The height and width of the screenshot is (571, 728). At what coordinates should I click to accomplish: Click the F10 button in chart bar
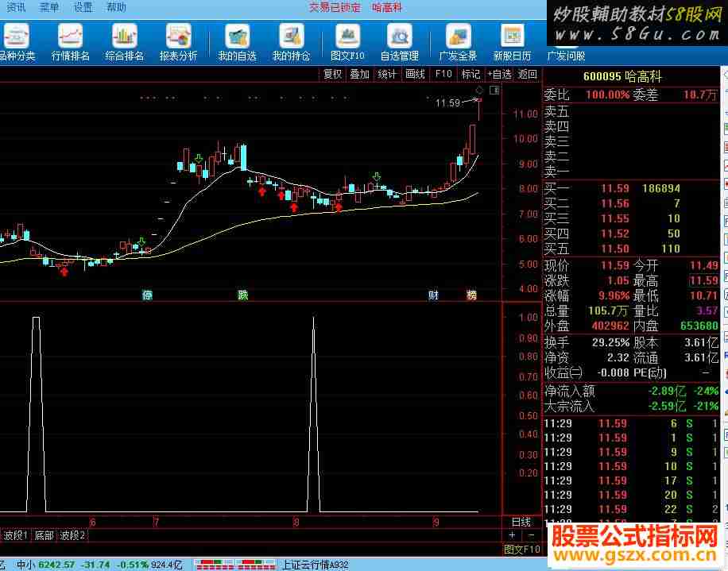coord(443,74)
